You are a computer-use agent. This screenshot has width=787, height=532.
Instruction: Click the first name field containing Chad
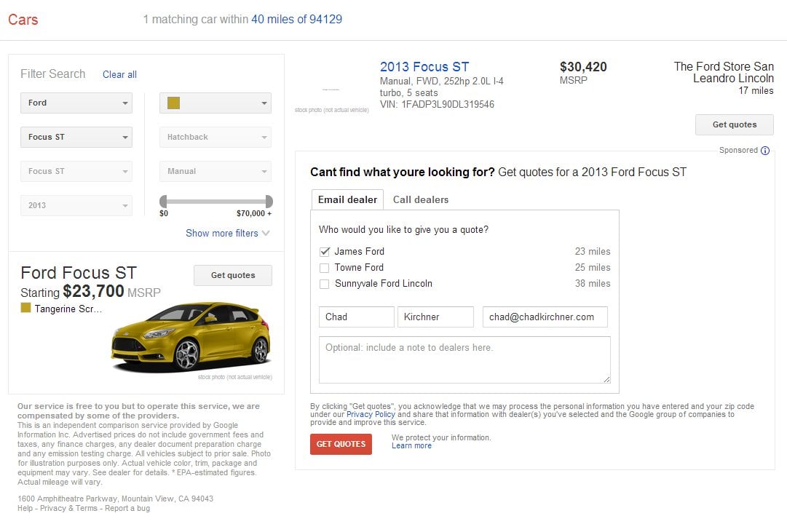[x=356, y=317]
